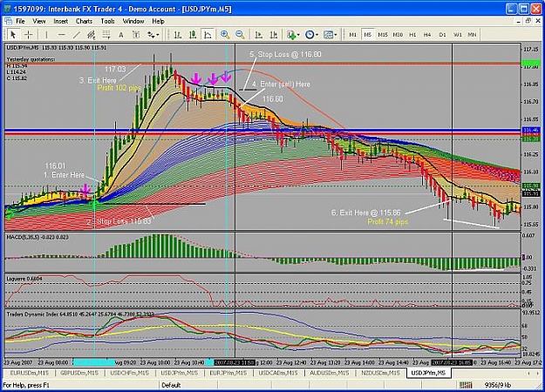Set timeframe to M5

[x=368, y=35]
